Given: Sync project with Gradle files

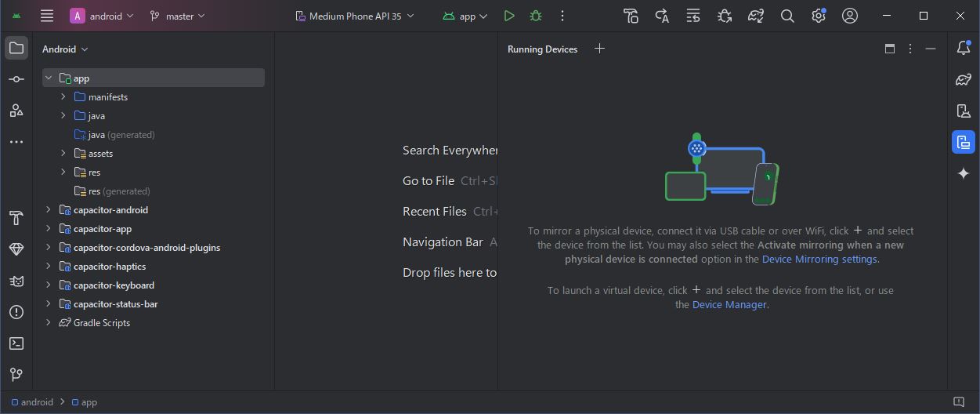Looking at the screenshot, I should click(756, 16).
